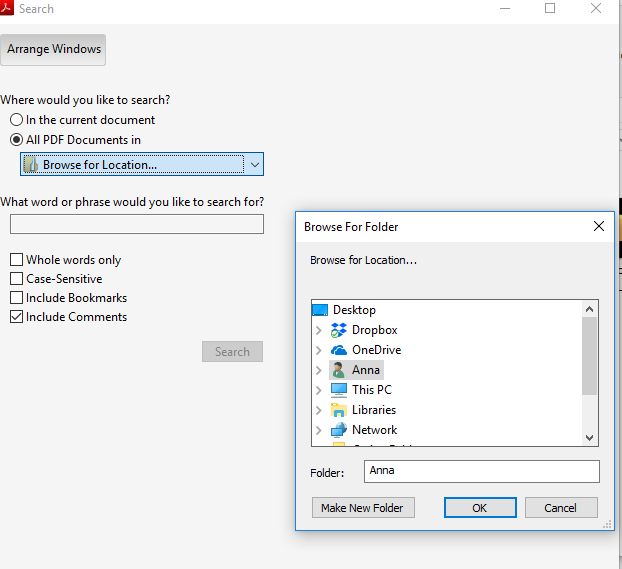Click OK in Browse For Folder
Screen dimensions: 622x569
(x=479, y=508)
